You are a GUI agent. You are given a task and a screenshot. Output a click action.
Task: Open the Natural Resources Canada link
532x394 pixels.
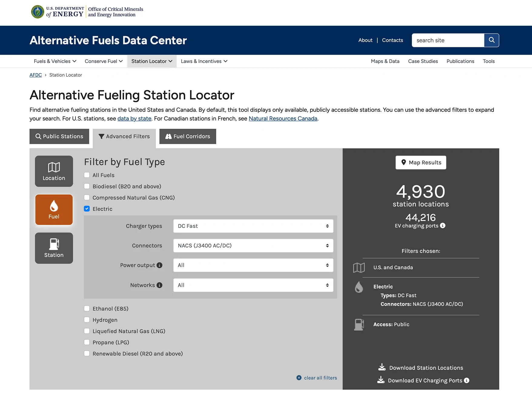pos(283,119)
